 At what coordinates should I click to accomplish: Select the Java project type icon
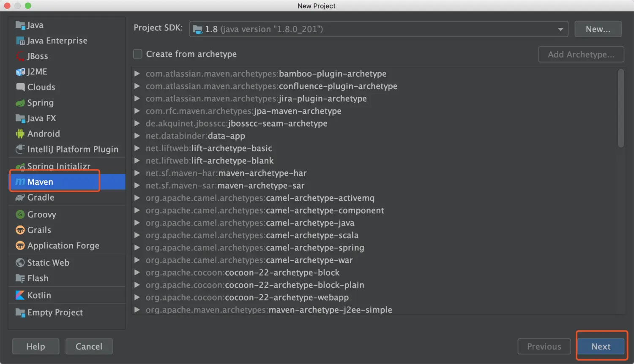(20, 25)
